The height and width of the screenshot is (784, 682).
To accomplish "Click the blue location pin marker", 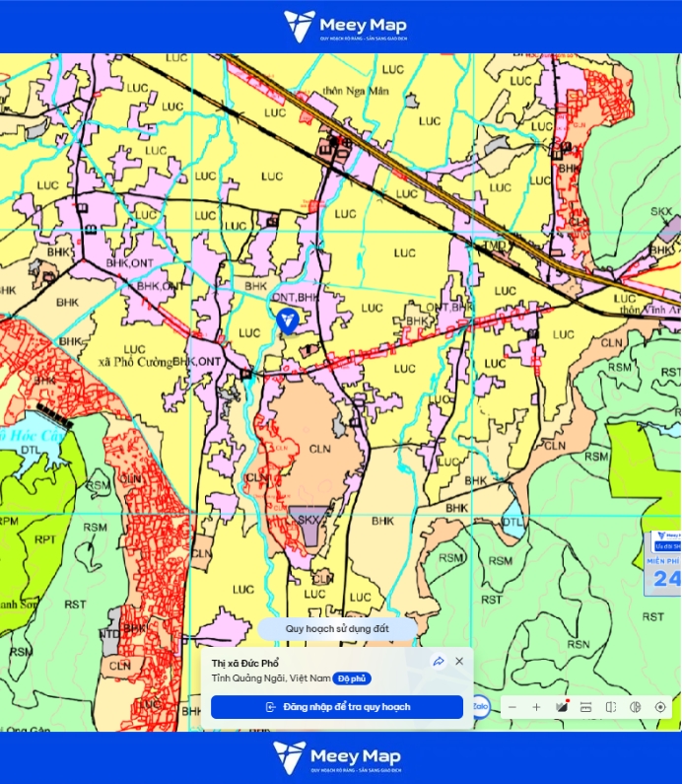I will (x=288, y=321).
